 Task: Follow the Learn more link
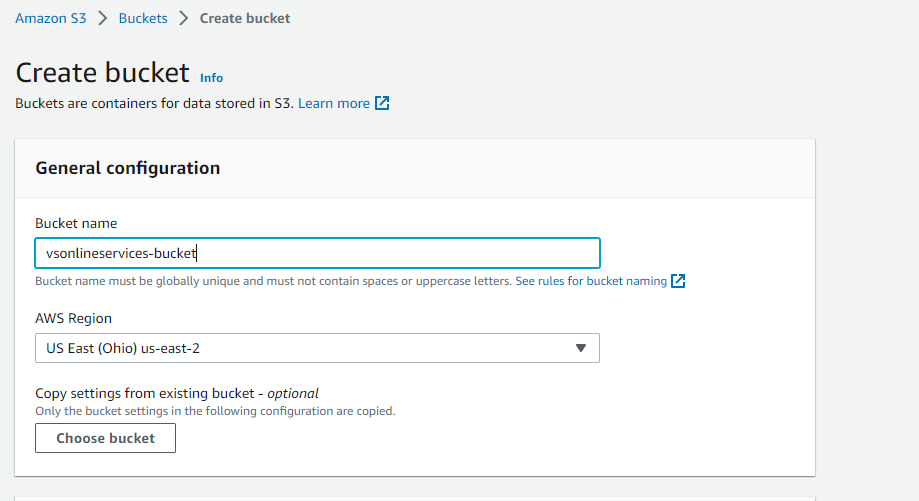click(x=333, y=103)
